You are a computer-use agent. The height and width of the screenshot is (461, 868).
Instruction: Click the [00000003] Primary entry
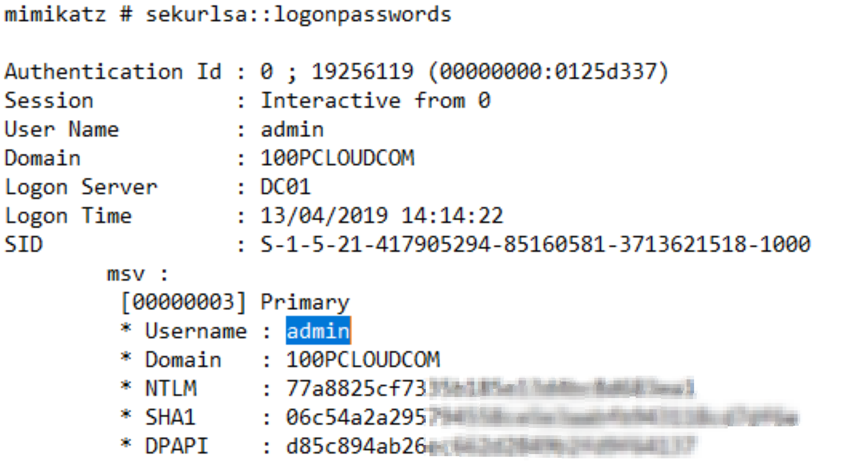(x=235, y=303)
